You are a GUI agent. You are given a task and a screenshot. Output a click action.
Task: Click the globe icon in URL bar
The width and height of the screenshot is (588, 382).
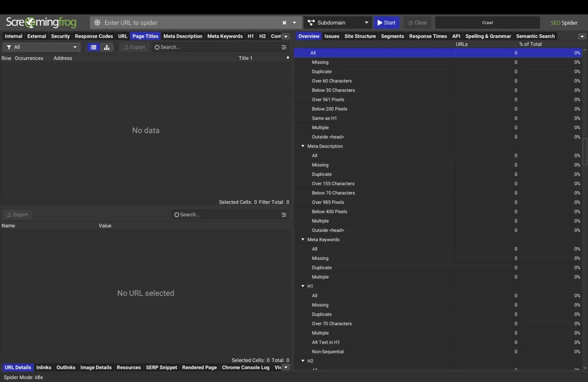[97, 23]
